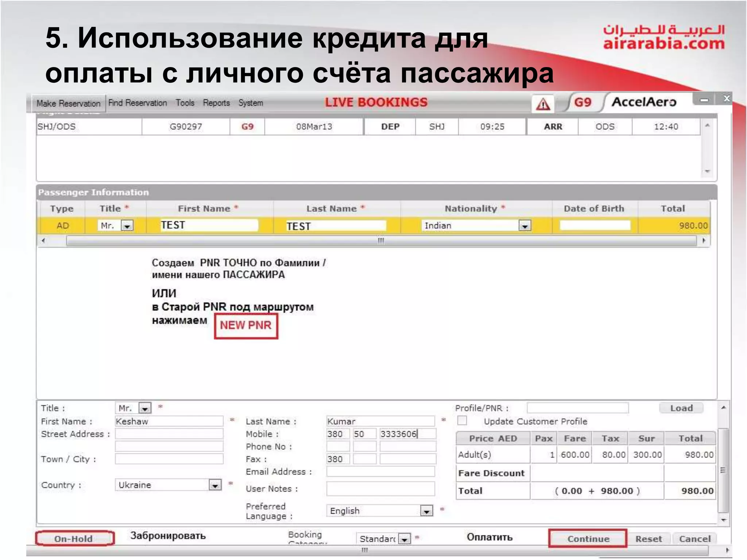
Task: Click the Profile/PNR input field
Action: pyautogui.click(x=578, y=408)
